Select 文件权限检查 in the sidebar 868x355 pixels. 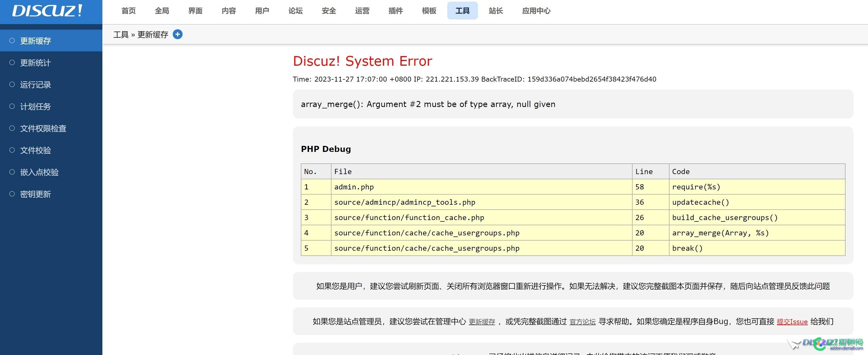pyautogui.click(x=51, y=128)
